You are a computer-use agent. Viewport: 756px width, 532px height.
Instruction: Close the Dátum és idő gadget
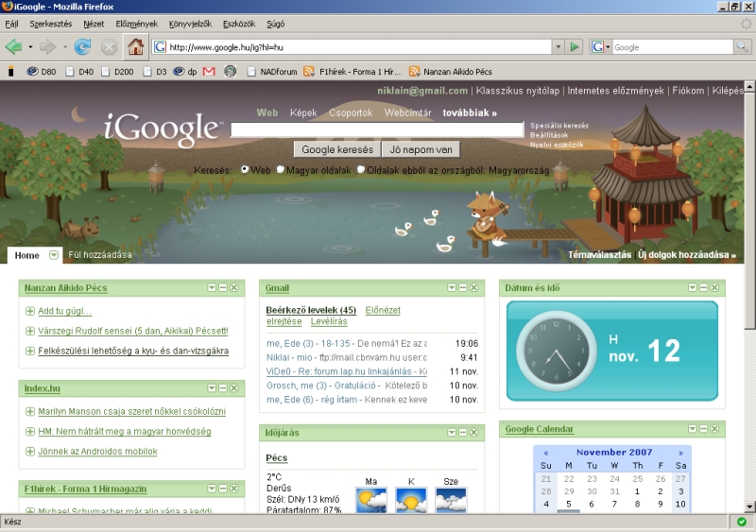[714, 287]
